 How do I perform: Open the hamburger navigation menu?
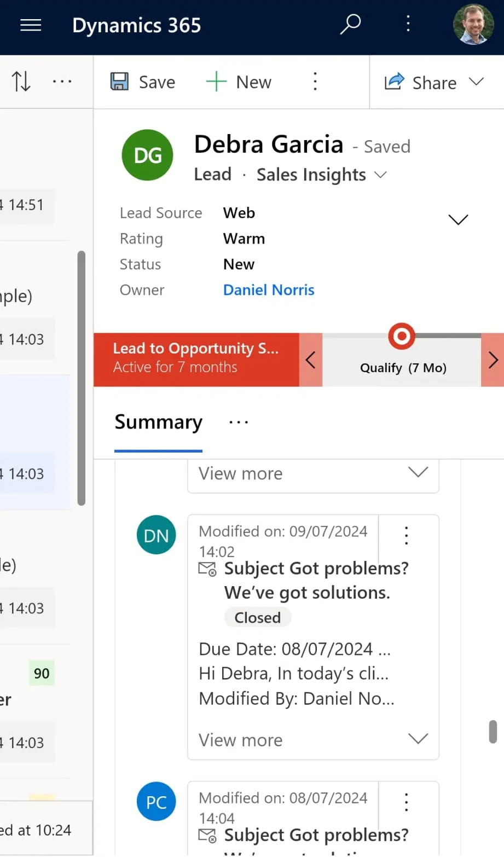(31, 25)
